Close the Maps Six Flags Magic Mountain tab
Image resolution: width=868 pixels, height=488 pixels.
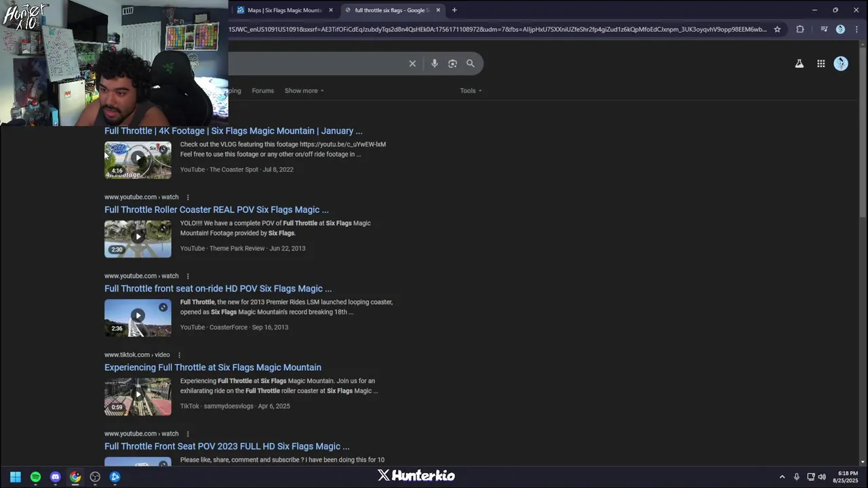click(331, 10)
